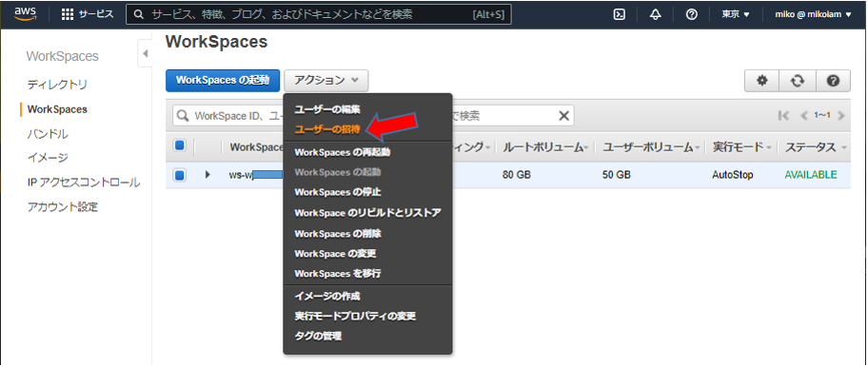This screenshot has width=868, height=367.
Task: Open the アクション dropdown
Action: [326, 81]
